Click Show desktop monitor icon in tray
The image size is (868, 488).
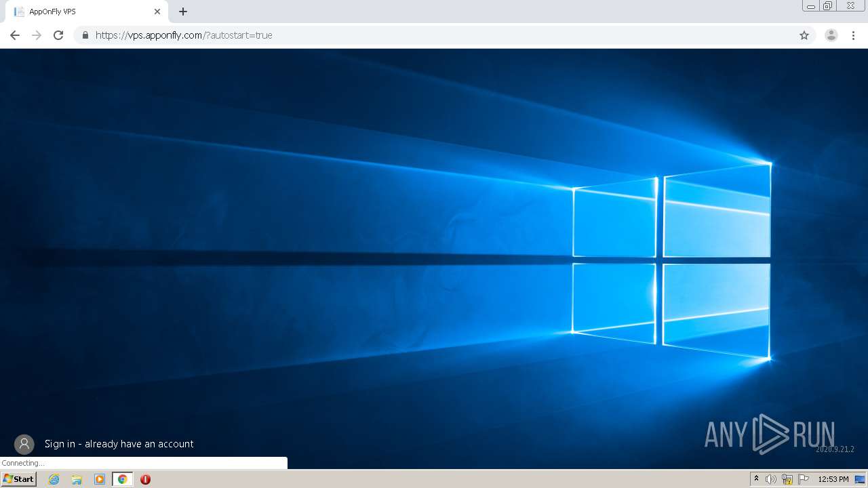click(860, 479)
